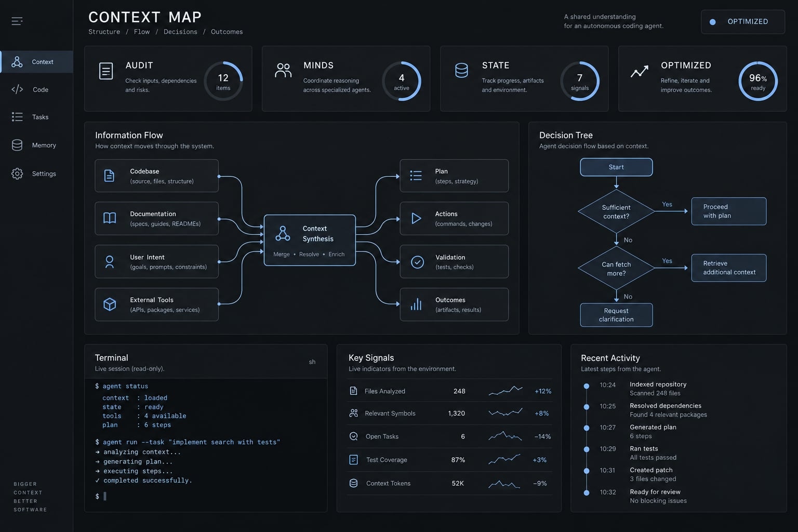Click the Files Analyzed row icon

pos(354,391)
